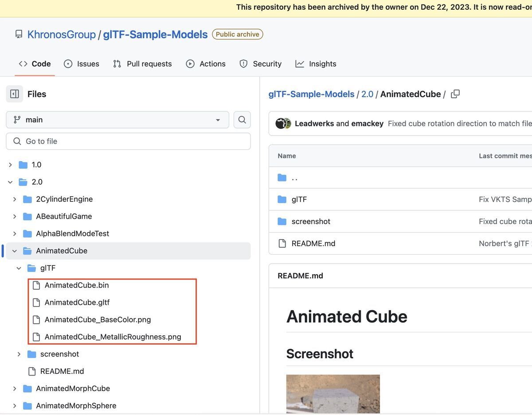Select AnimatedCube_BaseColor.png in tree
Screen dimensions: 532x415
(x=98, y=320)
